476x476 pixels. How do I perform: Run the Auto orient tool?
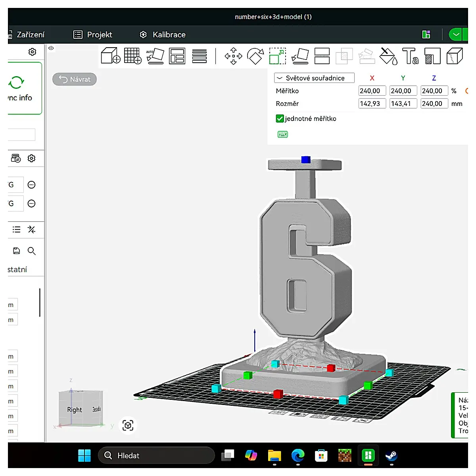(155, 56)
